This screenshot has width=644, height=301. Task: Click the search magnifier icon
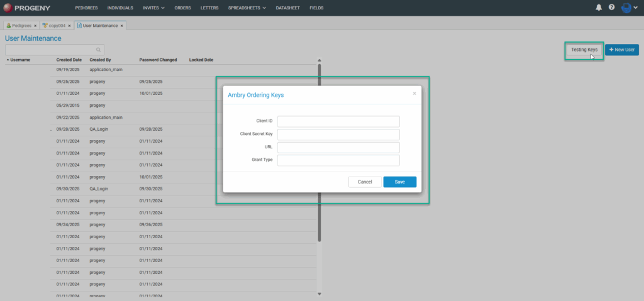coord(99,49)
